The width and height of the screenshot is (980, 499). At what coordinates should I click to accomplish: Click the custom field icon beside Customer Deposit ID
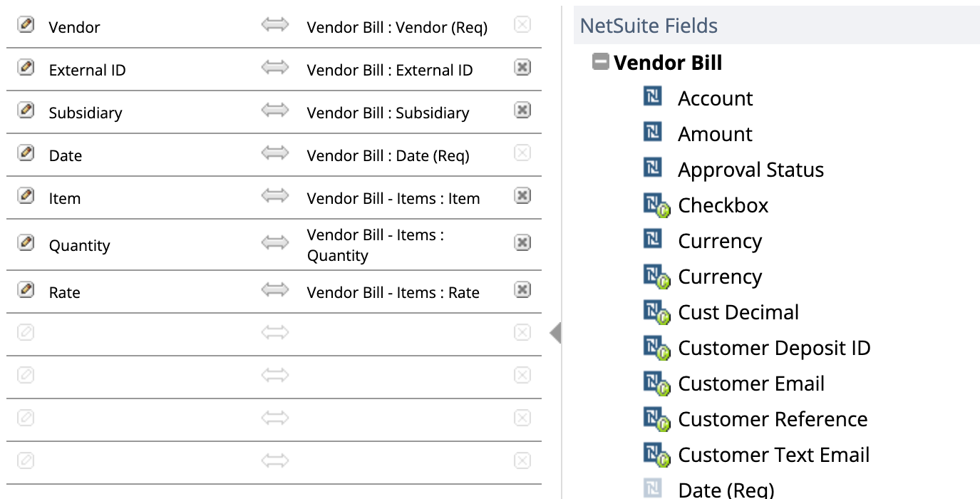(656, 348)
